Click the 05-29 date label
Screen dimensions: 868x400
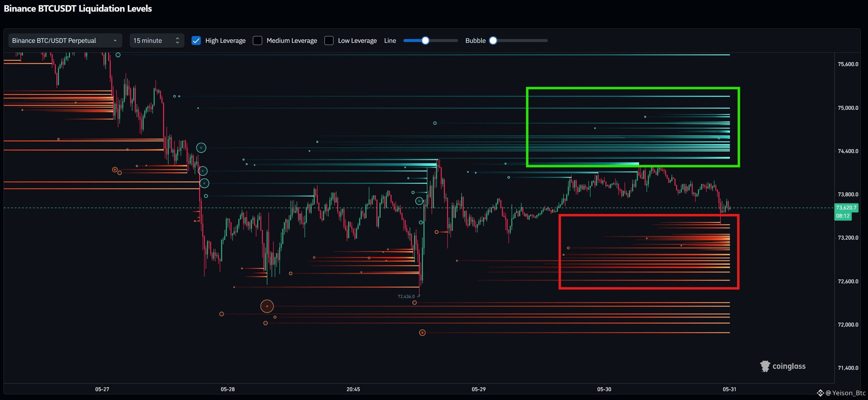(x=478, y=389)
